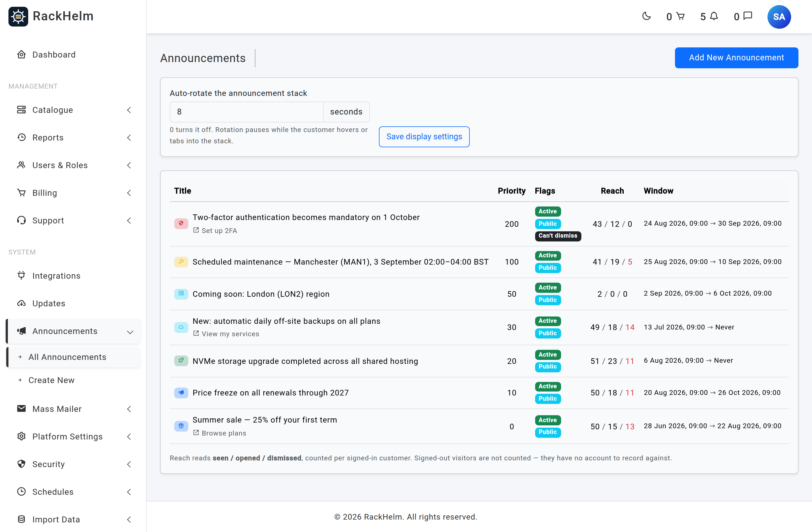Click the cloud icon for the off-site backups announcement
The image size is (812, 532).
[x=181, y=327]
